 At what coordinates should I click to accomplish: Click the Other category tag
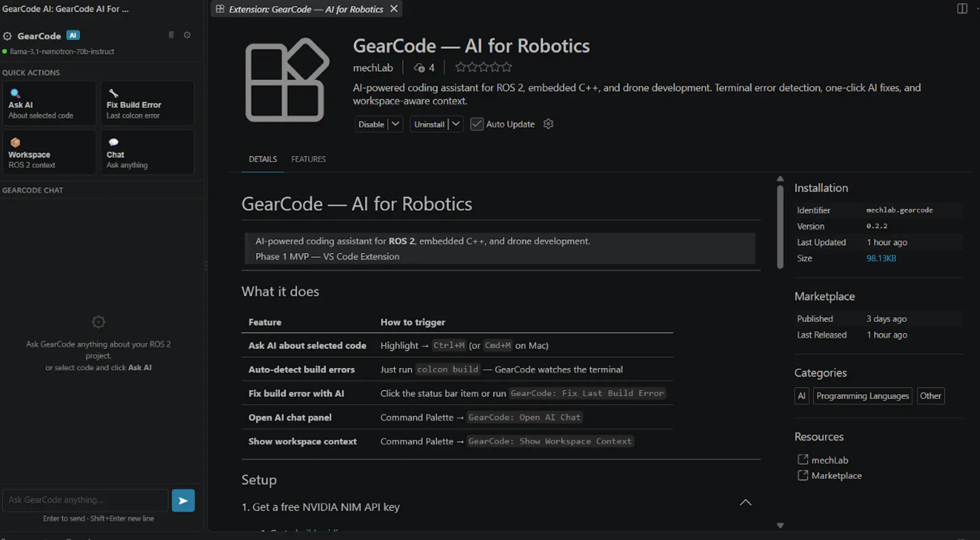pyautogui.click(x=930, y=396)
